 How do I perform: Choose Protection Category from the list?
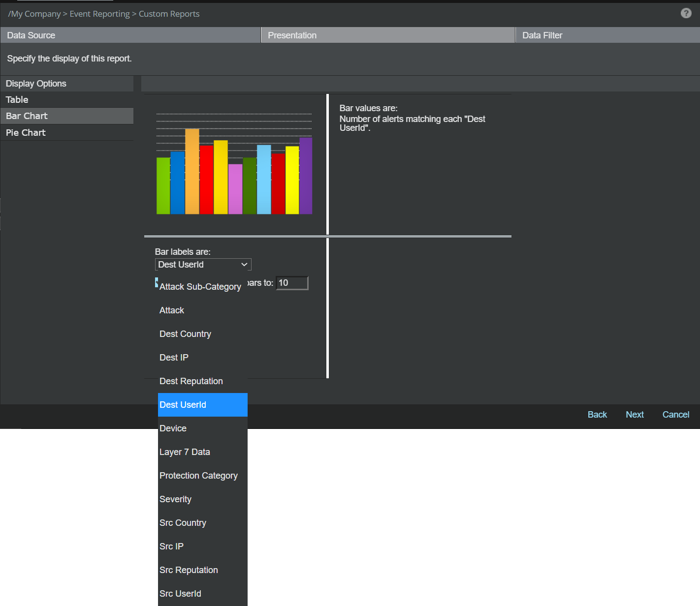coord(202,476)
